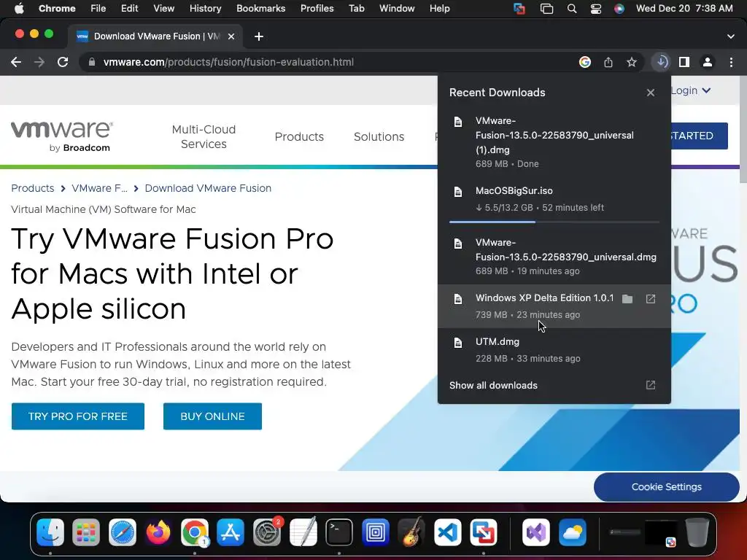The width and height of the screenshot is (747, 560).
Task: Open the Window menu
Action: pos(397,9)
